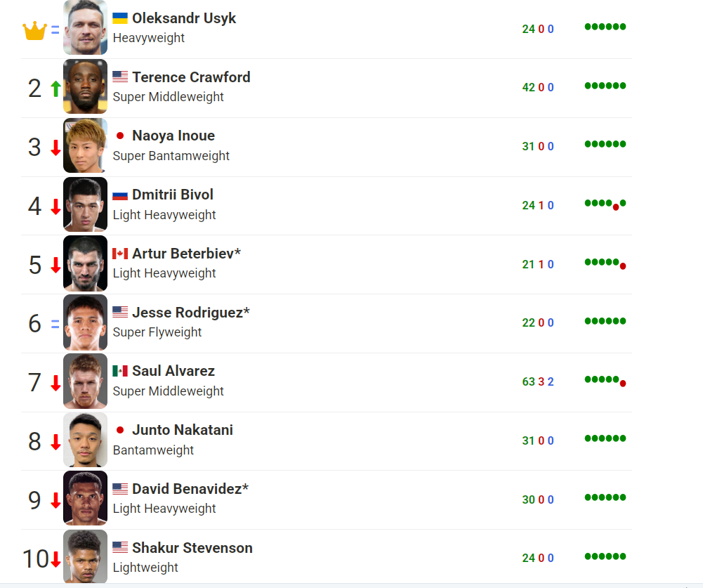Screen dimensions: 703x588
Task: Click Saul Alvarez's 63 3 2 record
Action: pyautogui.click(x=538, y=382)
